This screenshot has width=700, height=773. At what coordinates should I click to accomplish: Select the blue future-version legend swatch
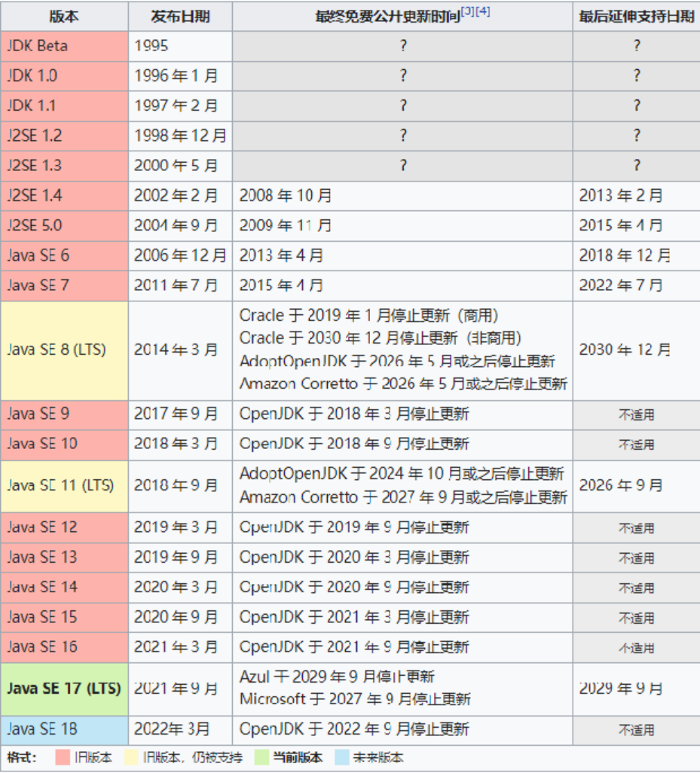[341, 757]
